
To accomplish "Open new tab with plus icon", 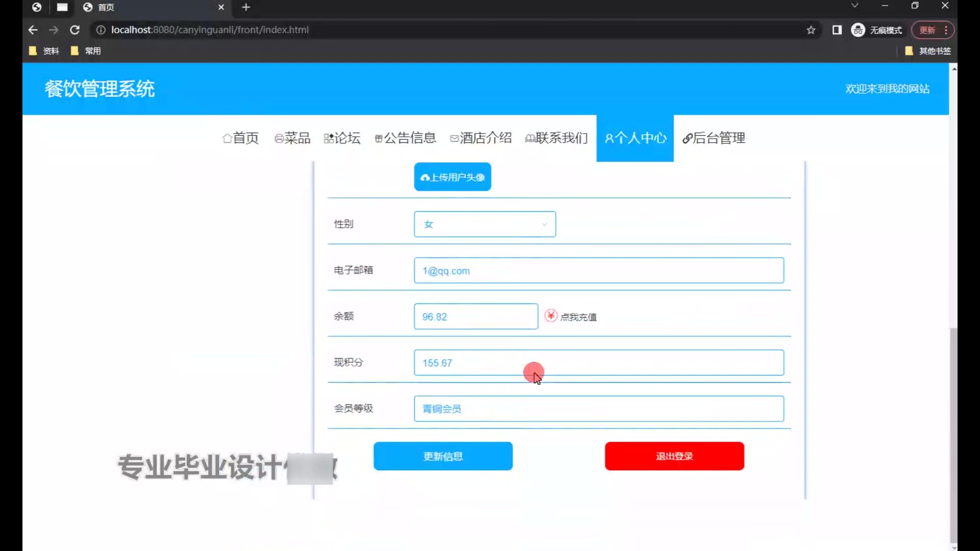I will click(246, 7).
